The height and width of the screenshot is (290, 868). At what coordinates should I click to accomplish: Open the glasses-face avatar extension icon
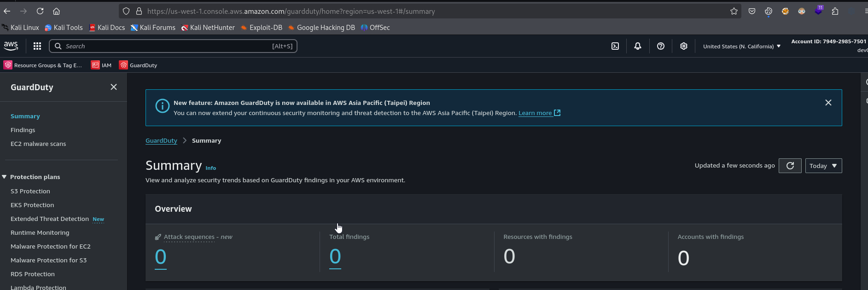[802, 11]
